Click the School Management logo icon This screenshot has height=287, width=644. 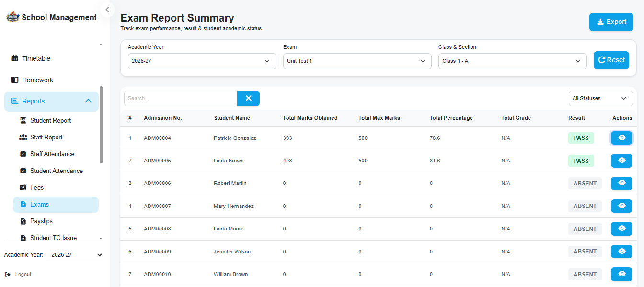point(12,17)
